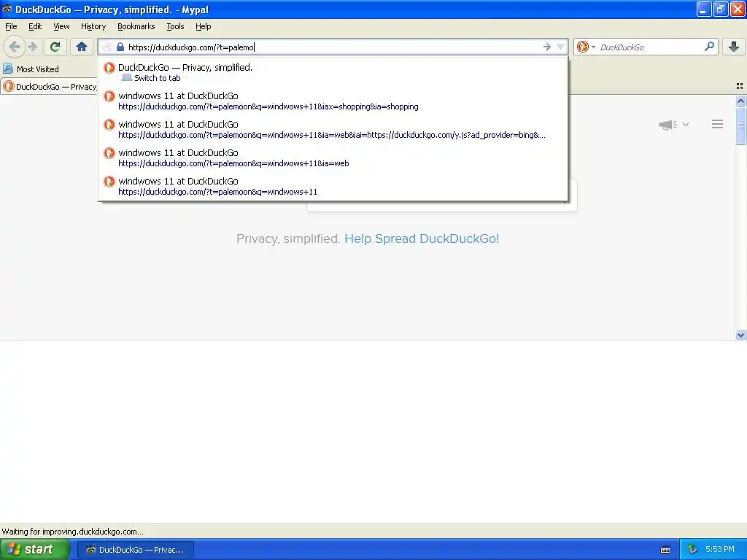Click the network tray icon

click(693, 550)
